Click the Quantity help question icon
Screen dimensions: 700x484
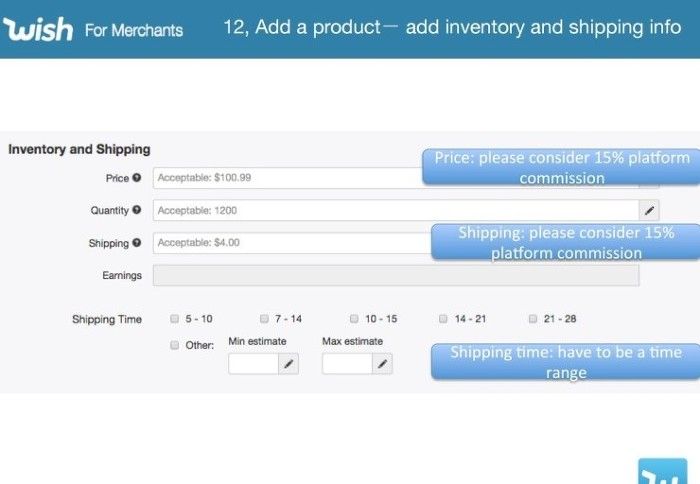pos(137,210)
